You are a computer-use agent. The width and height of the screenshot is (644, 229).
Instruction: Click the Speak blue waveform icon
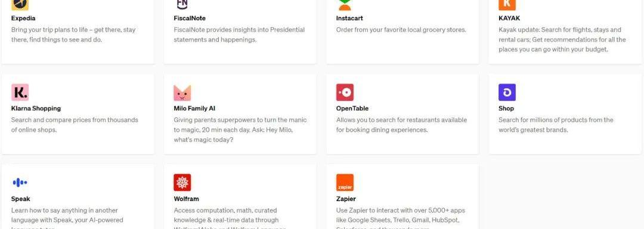pyautogui.click(x=20, y=182)
